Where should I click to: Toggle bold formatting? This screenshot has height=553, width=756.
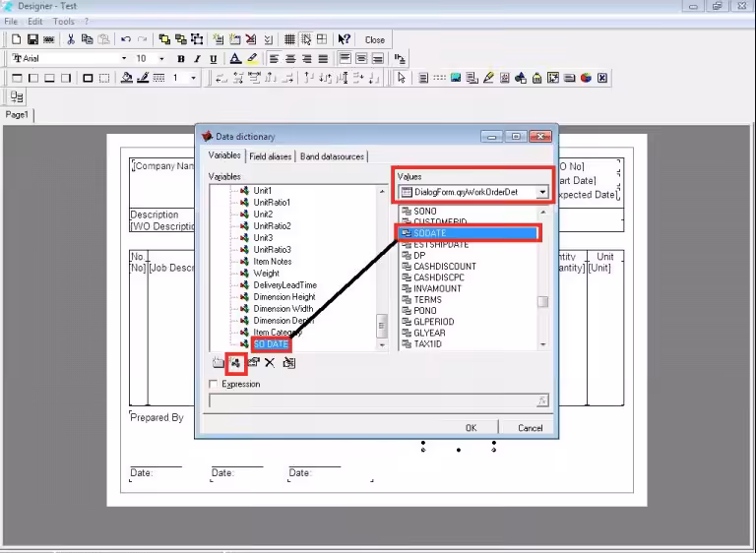[181, 59]
